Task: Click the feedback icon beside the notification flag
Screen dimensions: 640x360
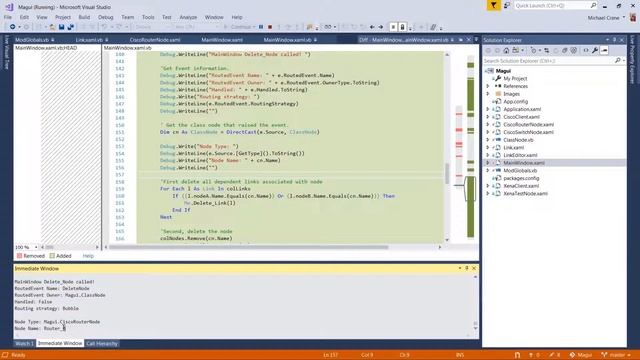Action: [507, 5]
